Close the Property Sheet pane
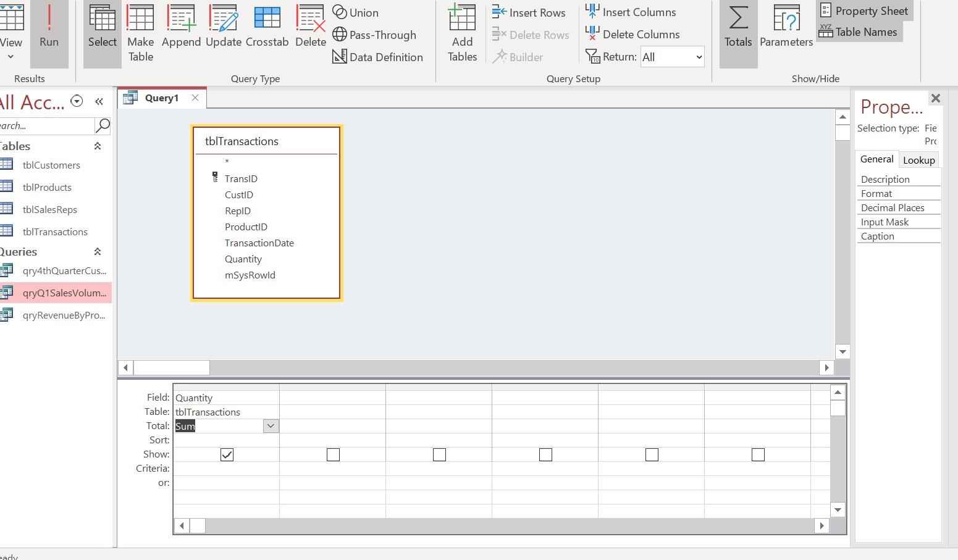This screenshot has height=560, width=958. [935, 98]
